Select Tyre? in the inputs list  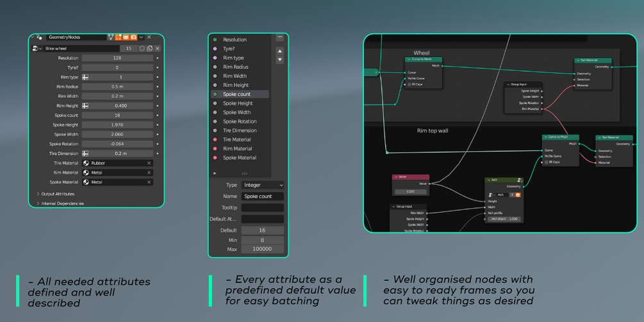[x=240, y=49]
